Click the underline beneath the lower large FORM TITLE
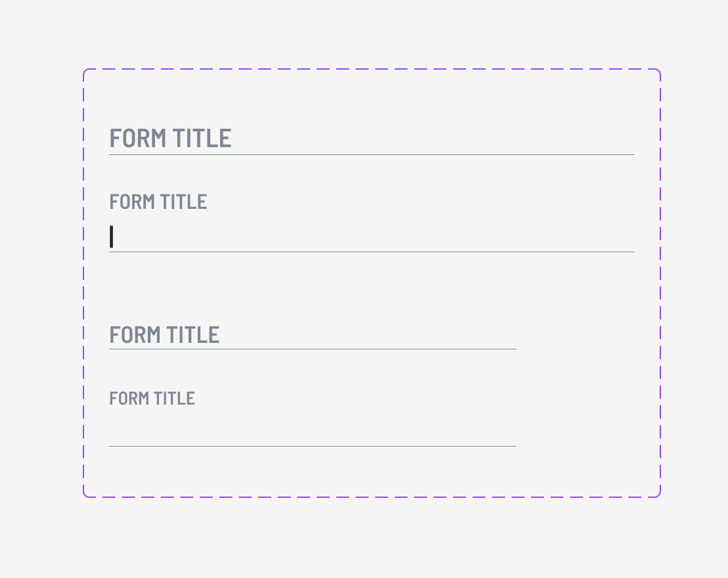The height and width of the screenshot is (578, 728). click(312, 349)
